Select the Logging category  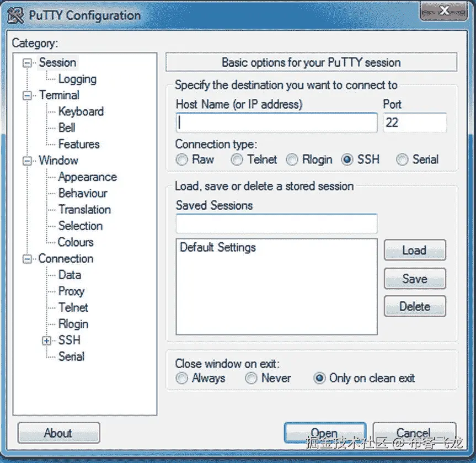tap(77, 79)
